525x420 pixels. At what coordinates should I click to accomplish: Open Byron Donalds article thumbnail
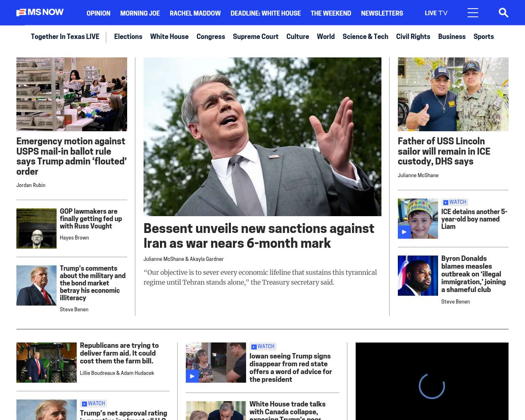(418, 276)
